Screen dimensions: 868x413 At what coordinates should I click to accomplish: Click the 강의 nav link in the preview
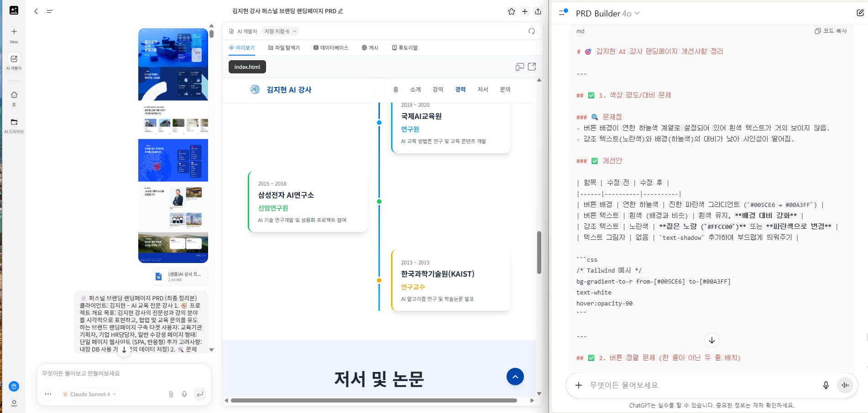coord(438,89)
